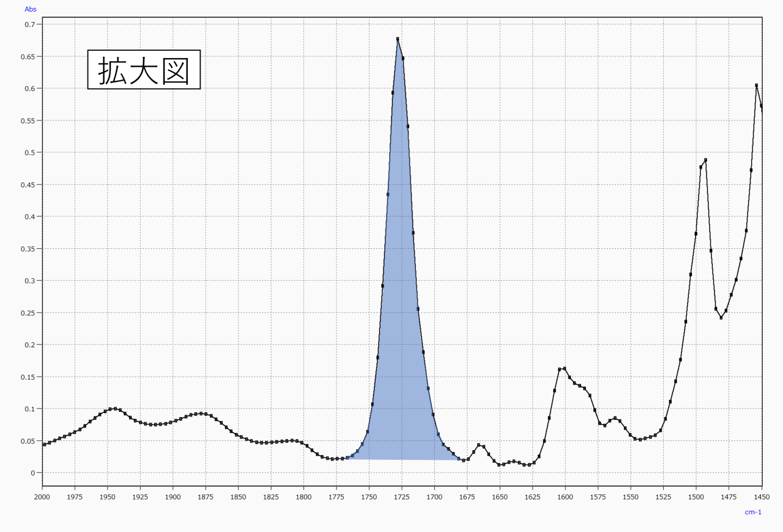This screenshot has width=783, height=532.
Task: Click the 2000 x-axis tick label
Action: (42, 497)
